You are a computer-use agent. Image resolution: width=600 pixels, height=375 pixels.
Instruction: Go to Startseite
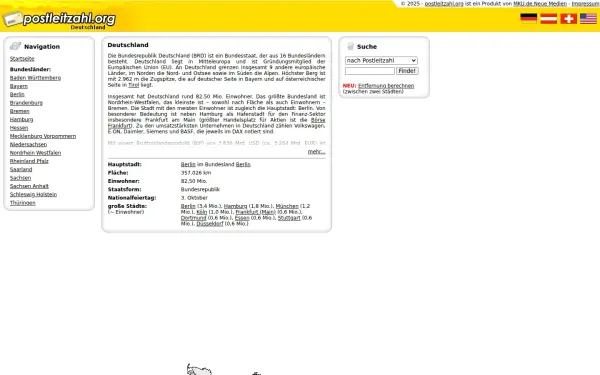point(22,59)
